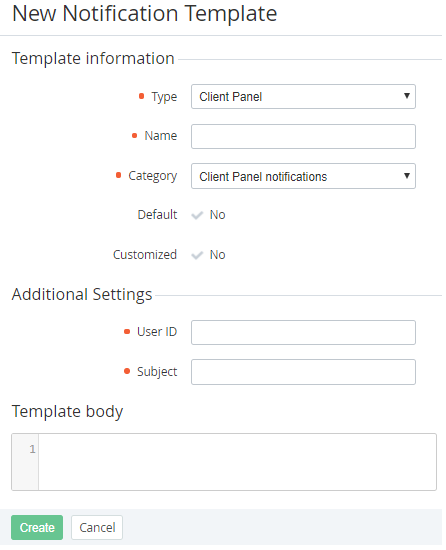Click the Subject text box
Viewport: 446px width, 550px height.
(x=303, y=372)
